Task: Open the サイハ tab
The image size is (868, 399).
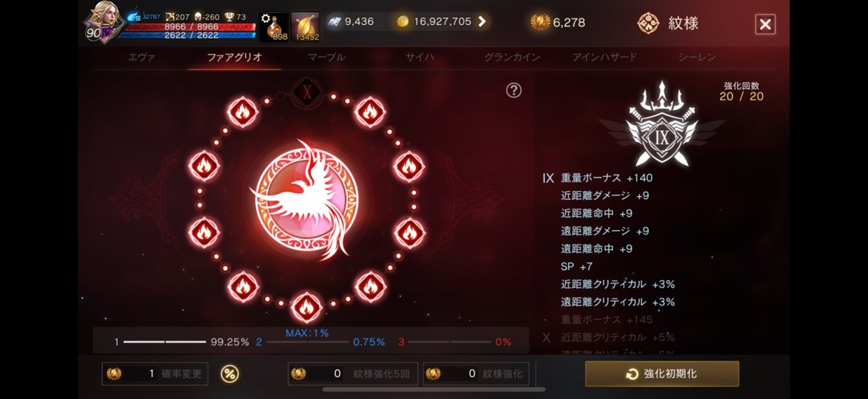Action: pyautogui.click(x=420, y=57)
